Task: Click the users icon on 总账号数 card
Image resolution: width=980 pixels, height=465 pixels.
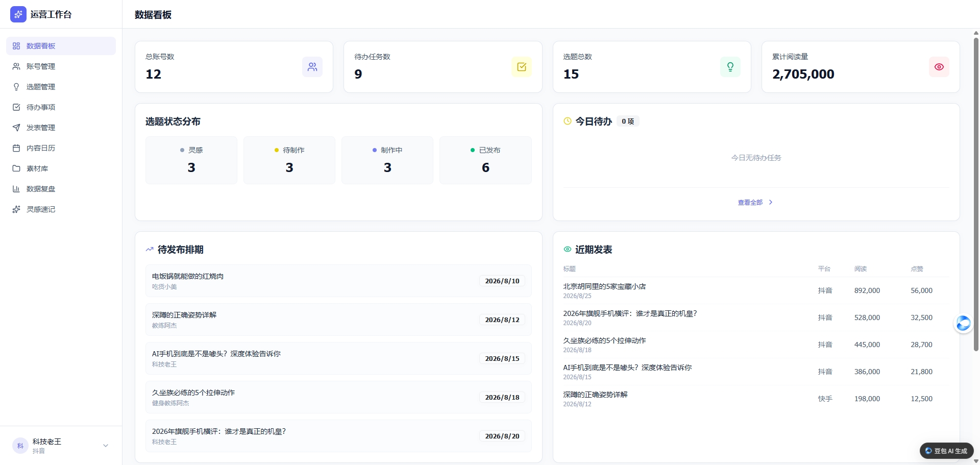Action: click(312, 67)
